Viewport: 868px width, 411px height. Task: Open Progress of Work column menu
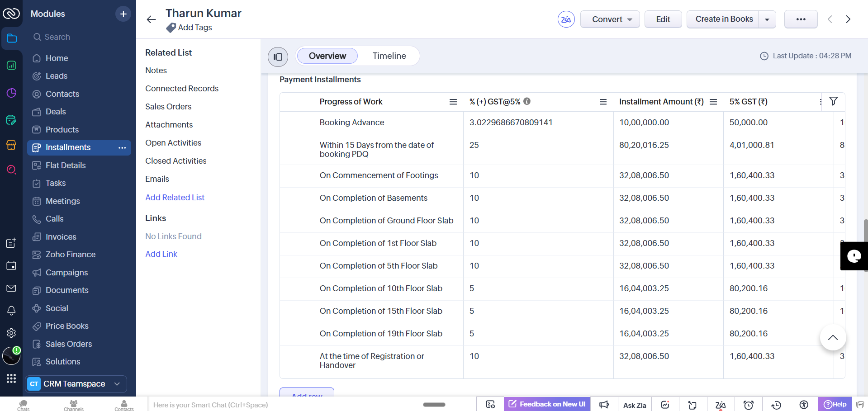tap(453, 102)
